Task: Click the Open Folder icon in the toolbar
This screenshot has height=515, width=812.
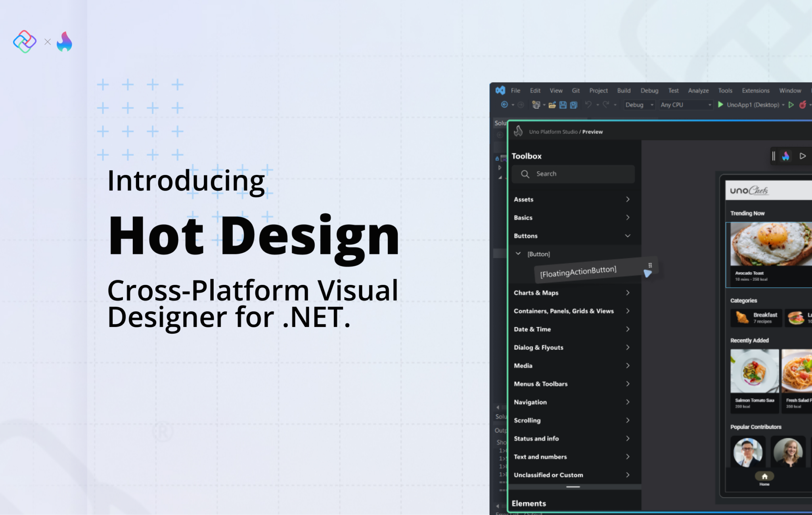Action: pyautogui.click(x=552, y=105)
